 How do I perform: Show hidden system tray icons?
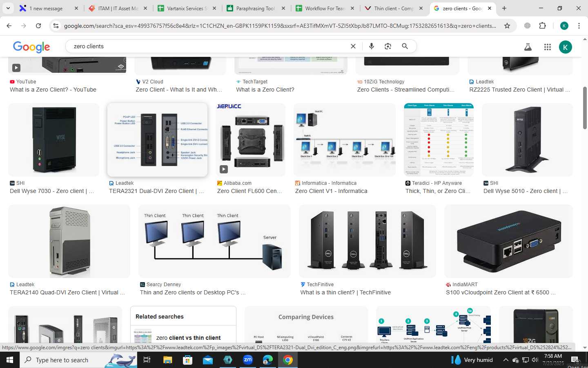[506, 360]
